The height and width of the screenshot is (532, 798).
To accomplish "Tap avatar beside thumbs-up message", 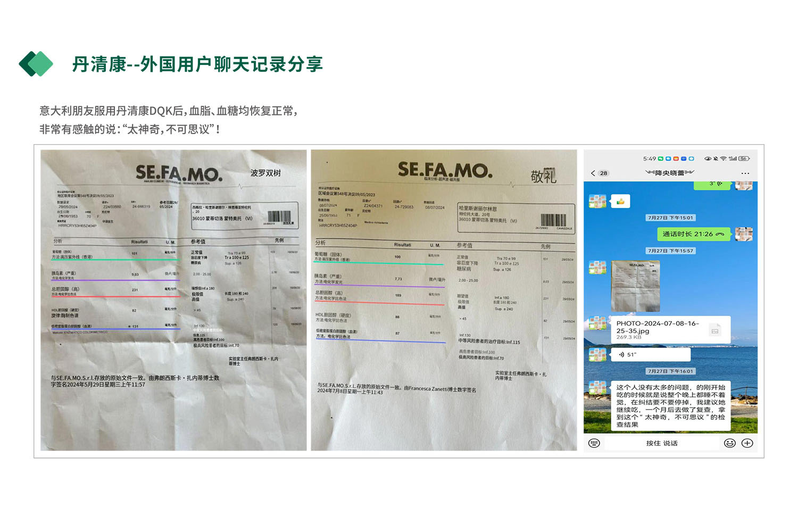I will [x=597, y=201].
